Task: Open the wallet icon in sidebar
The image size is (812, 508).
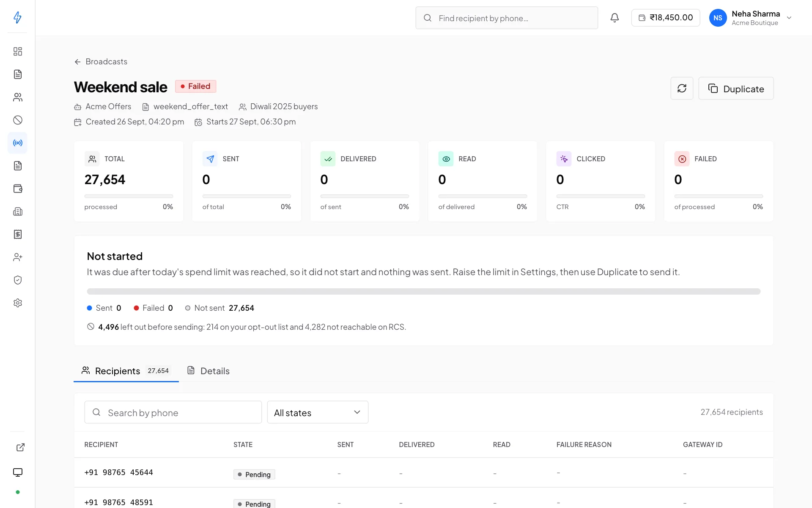Action: (x=17, y=189)
